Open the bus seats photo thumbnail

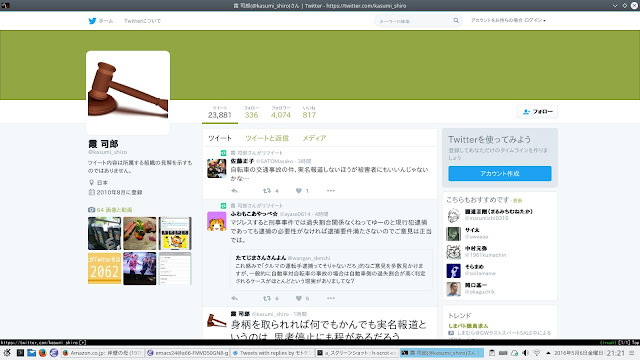104,233
